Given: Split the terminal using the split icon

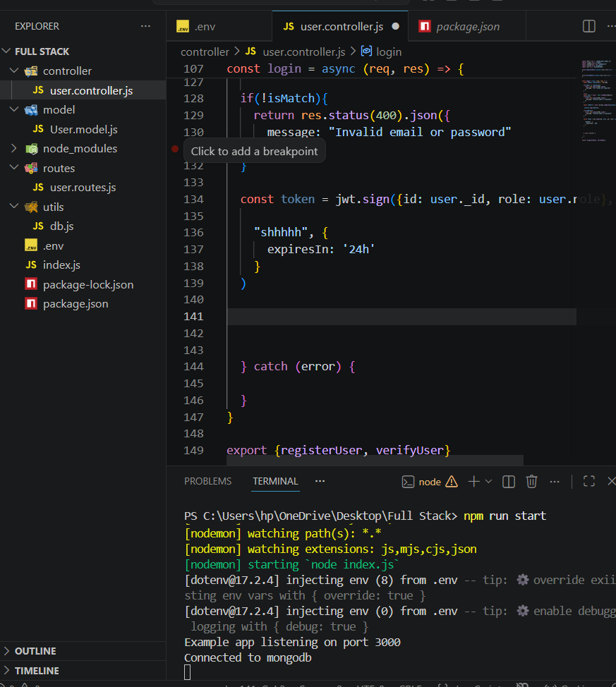Looking at the screenshot, I should coord(508,481).
